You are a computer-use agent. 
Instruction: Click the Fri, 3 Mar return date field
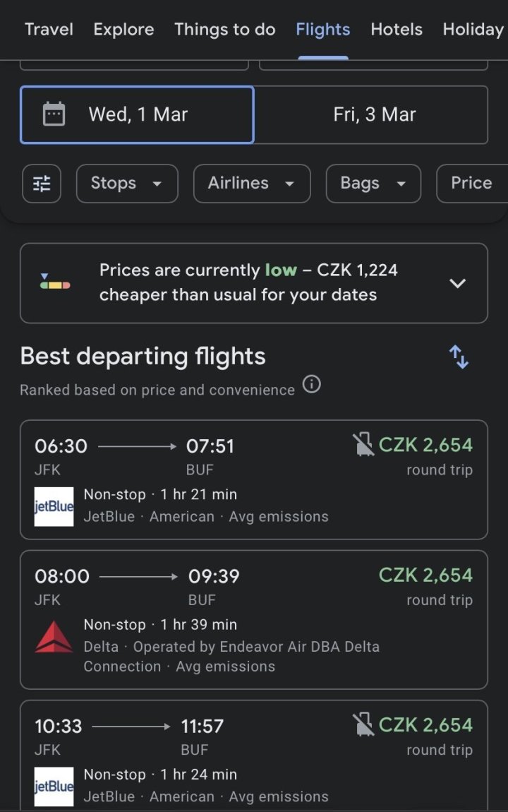[x=374, y=114]
